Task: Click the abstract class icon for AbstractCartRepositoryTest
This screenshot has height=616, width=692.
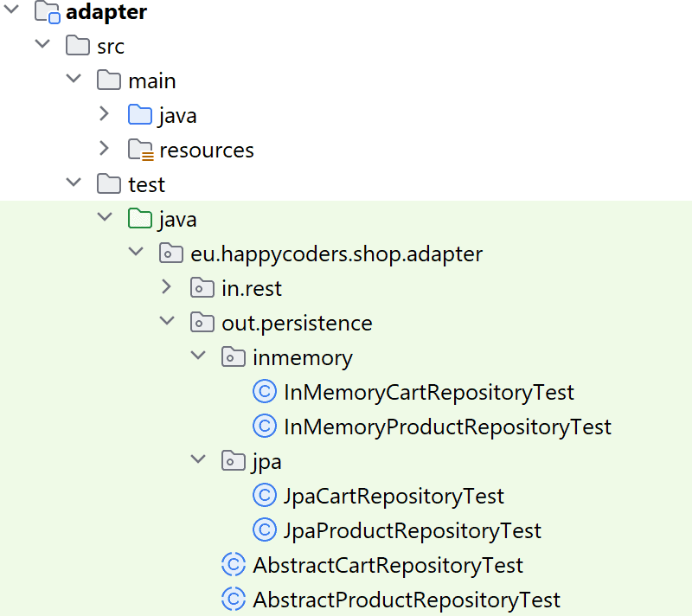Action: tap(234, 564)
